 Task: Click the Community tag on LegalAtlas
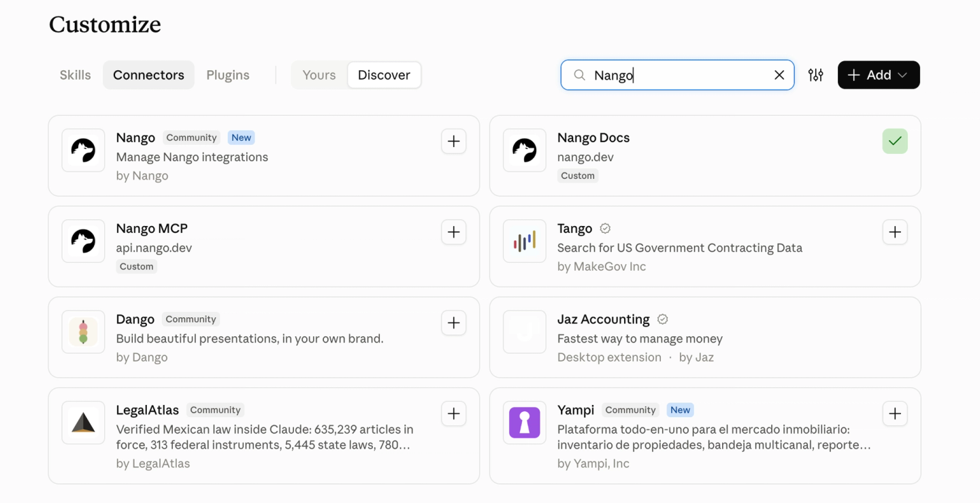click(215, 410)
